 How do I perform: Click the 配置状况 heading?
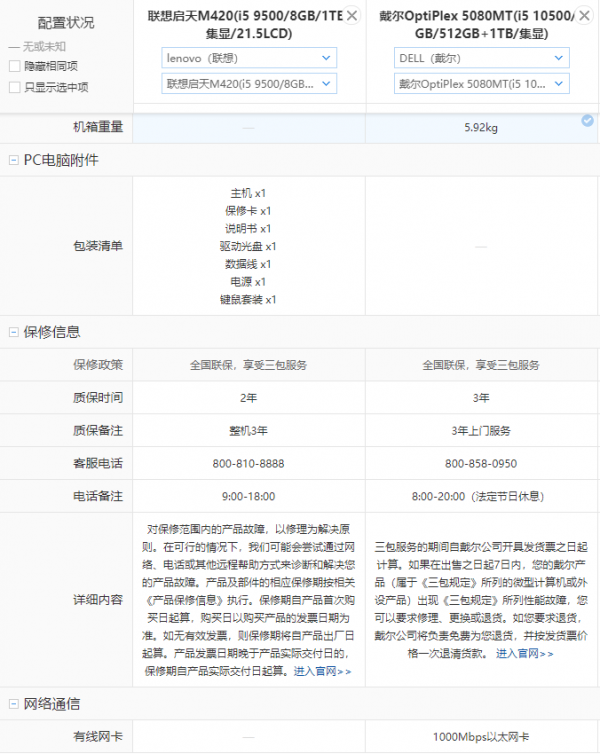click(66, 23)
